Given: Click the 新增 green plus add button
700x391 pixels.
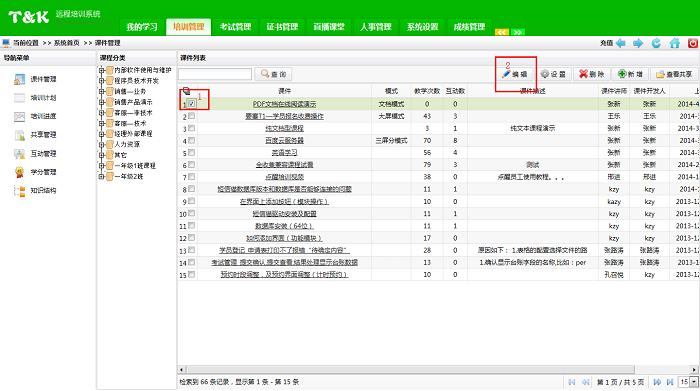Looking at the screenshot, I should click(x=630, y=74).
